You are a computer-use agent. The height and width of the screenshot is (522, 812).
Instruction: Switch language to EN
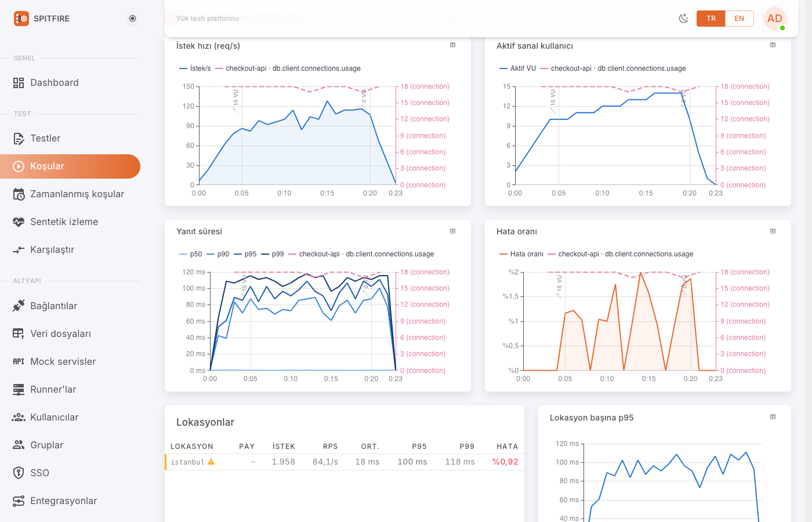pos(739,19)
